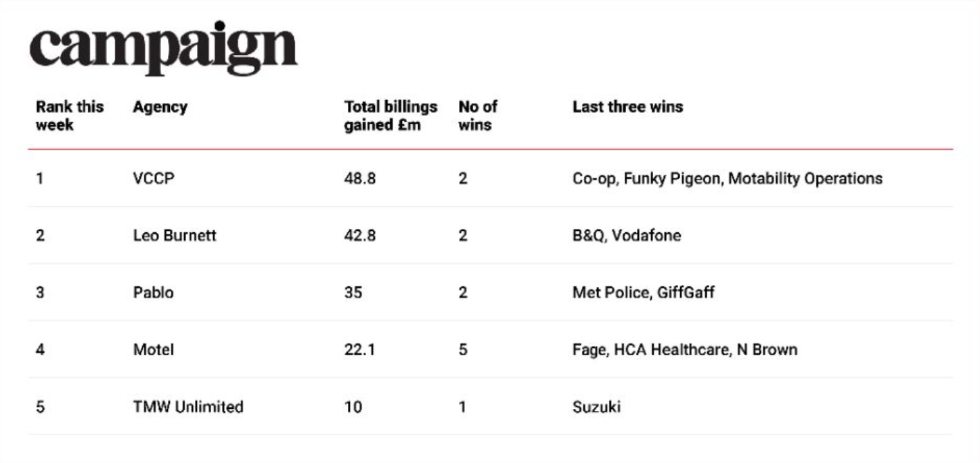Screen dimensions: 980x463
Task: Click the 22.1 billings value for Motel
Action: coord(359,349)
